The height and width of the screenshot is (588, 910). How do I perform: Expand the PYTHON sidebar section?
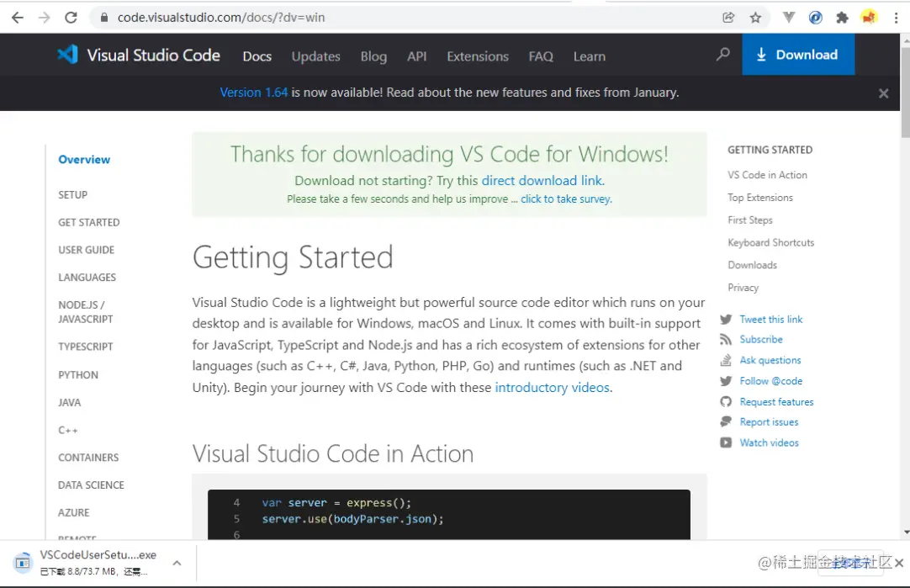pos(77,375)
